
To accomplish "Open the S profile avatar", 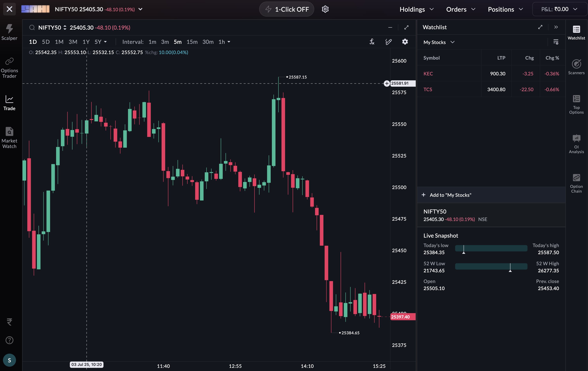I will pyautogui.click(x=9, y=360).
